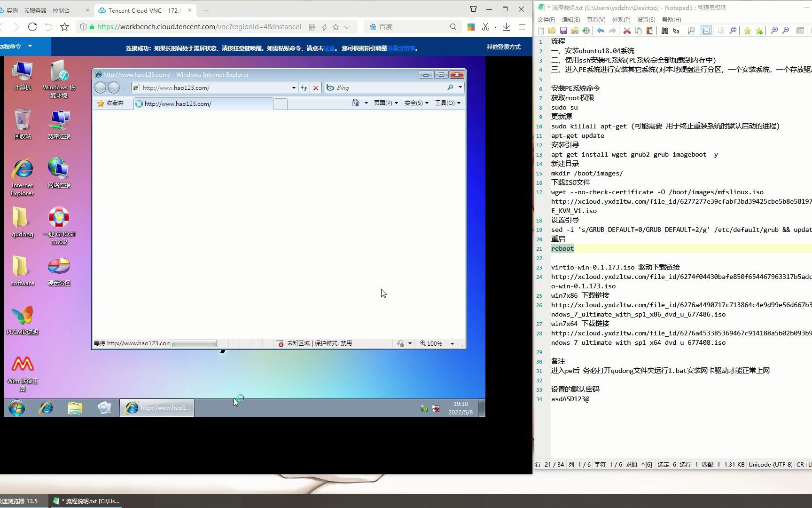Open the IE 工具(O) dropdown menu
Image resolution: width=812 pixels, height=508 pixels.
point(447,103)
